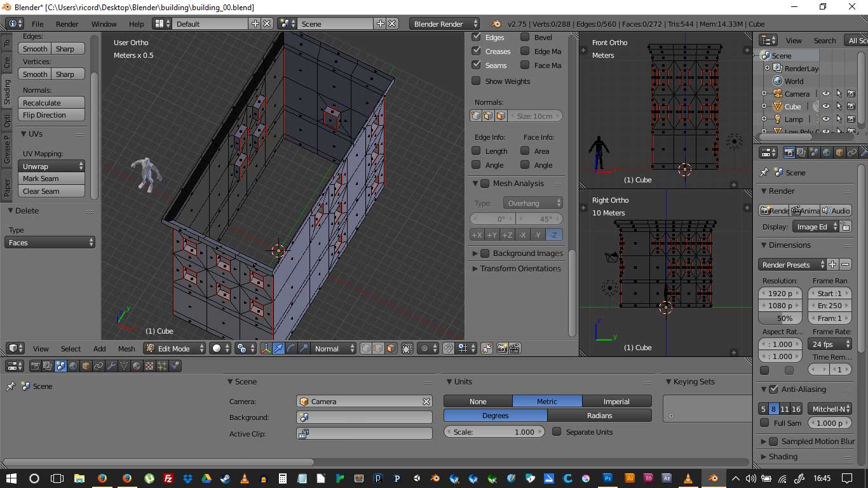Expand the Background Images panel
Viewport: 868px width, 488px height.
475,253
